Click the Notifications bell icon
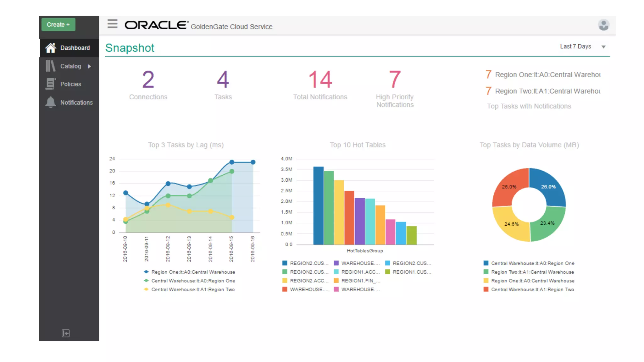This screenshot has height=362, width=644. pyautogui.click(x=50, y=102)
